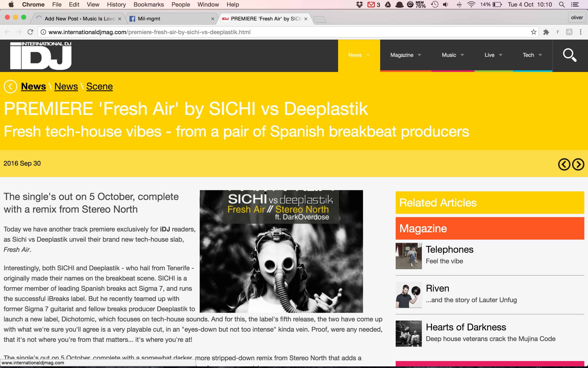Click the Riven article thumbnail

point(409,295)
